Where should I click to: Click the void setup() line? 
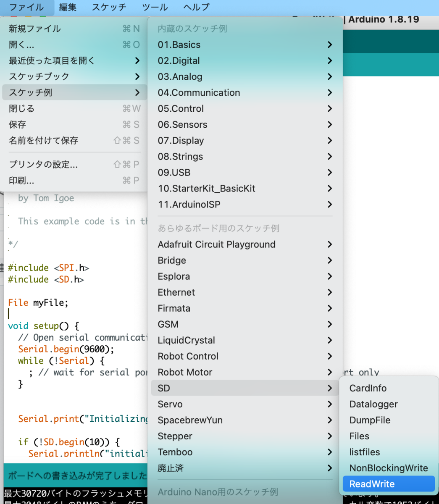43,326
